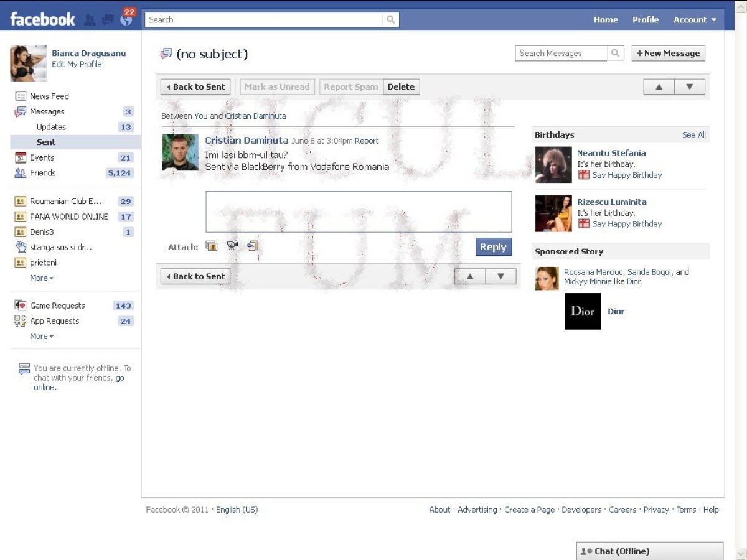
Task: Open the Home menu item
Action: [x=605, y=19]
